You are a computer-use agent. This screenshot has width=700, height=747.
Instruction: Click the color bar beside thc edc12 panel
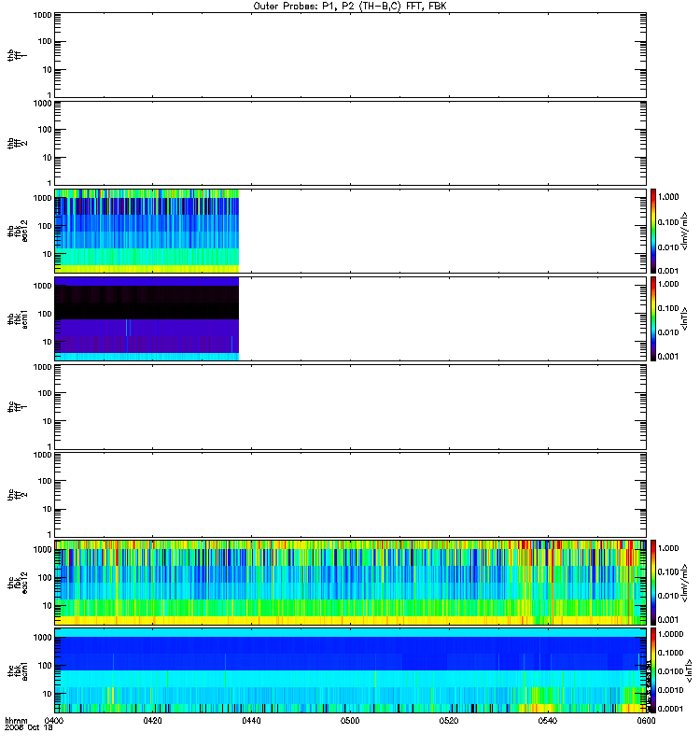(653, 582)
